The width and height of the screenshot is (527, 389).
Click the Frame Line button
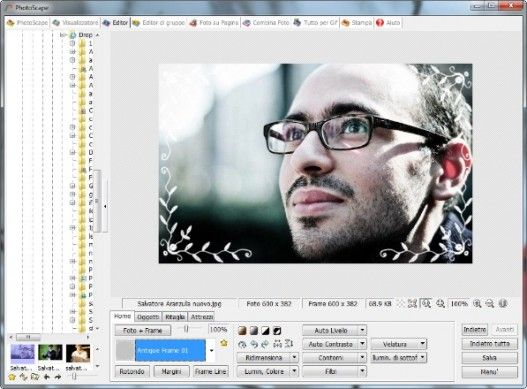click(210, 371)
